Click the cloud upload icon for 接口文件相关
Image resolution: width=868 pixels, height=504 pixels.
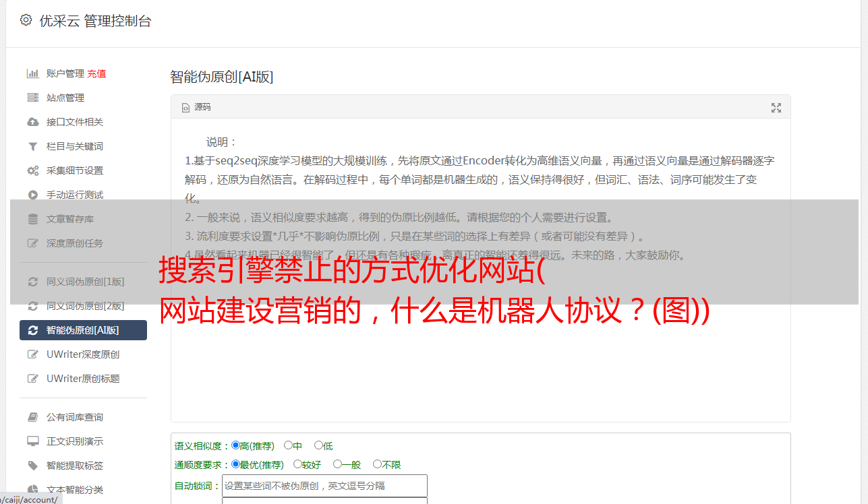pos(32,122)
